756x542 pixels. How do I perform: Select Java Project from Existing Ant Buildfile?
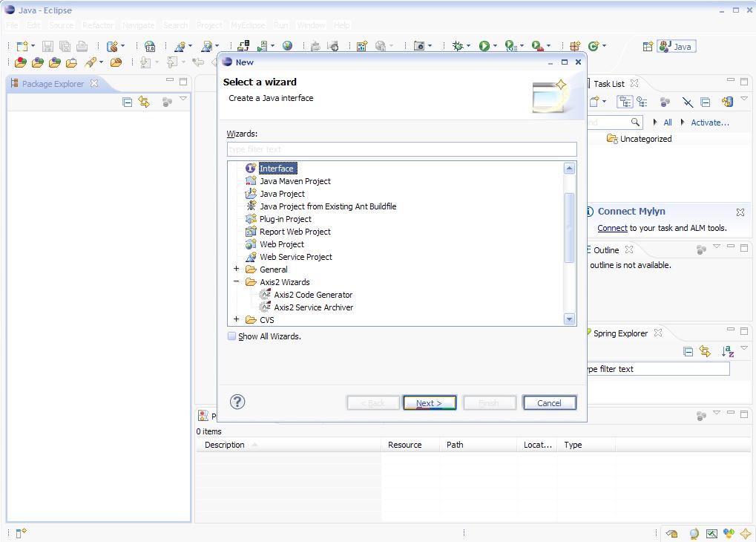point(328,206)
